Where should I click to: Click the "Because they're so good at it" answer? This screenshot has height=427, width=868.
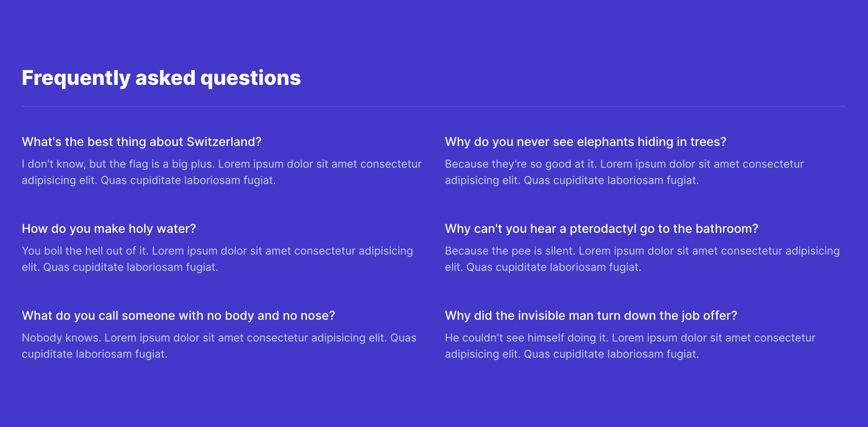(x=624, y=172)
